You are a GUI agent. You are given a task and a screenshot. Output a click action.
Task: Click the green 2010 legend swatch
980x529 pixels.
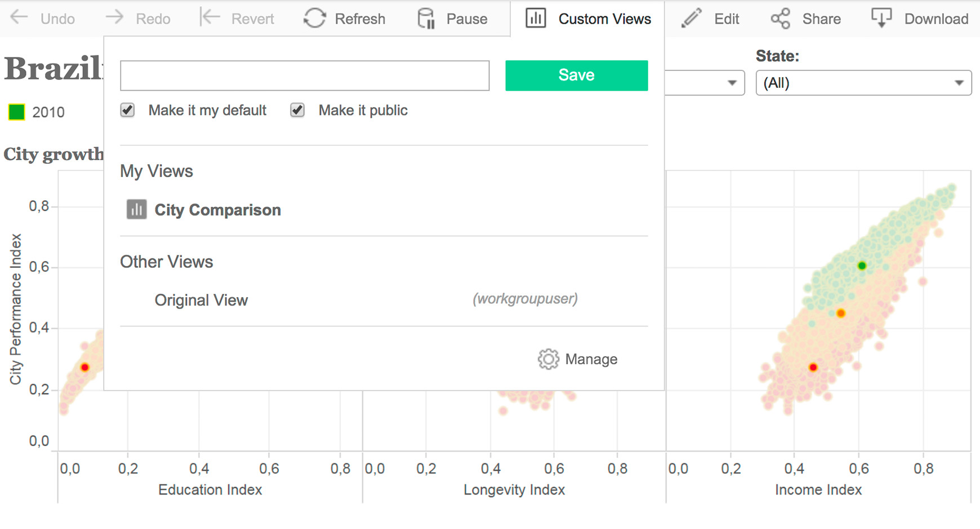click(x=17, y=112)
